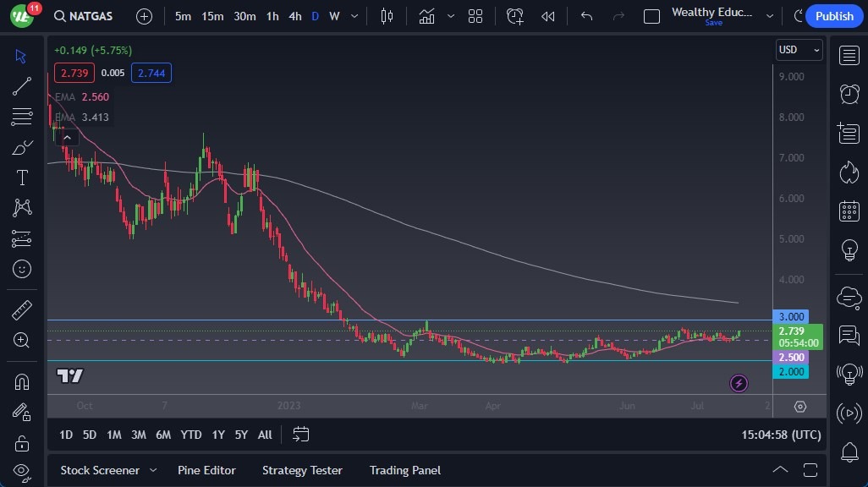Select the trend line drawing tool
Viewport: 868px width, 487px height.
[x=22, y=85]
